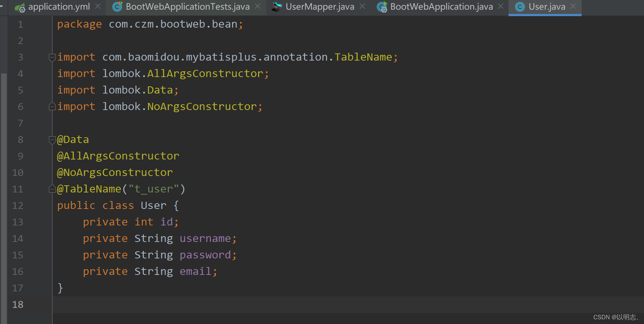The image size is (644, 324).
Task: Close the BootWebApplication.java tab
Action: [x=500, y=6]
